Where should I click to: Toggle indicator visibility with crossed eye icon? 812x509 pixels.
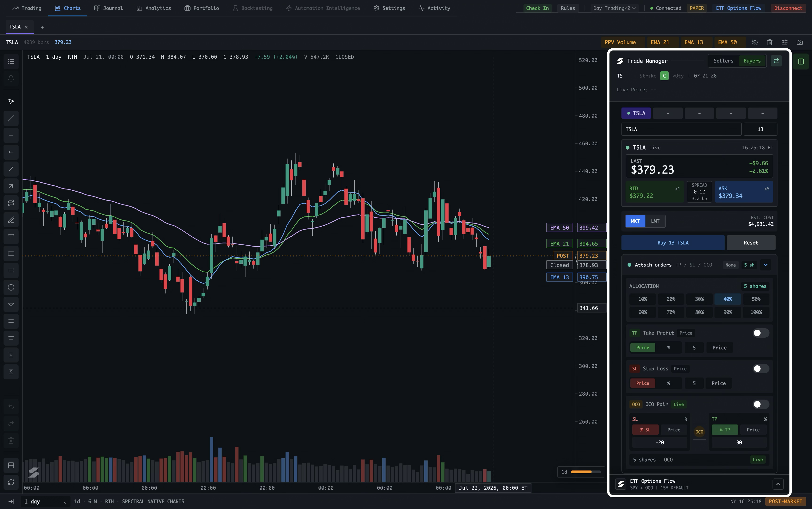[x=755, y=42]
